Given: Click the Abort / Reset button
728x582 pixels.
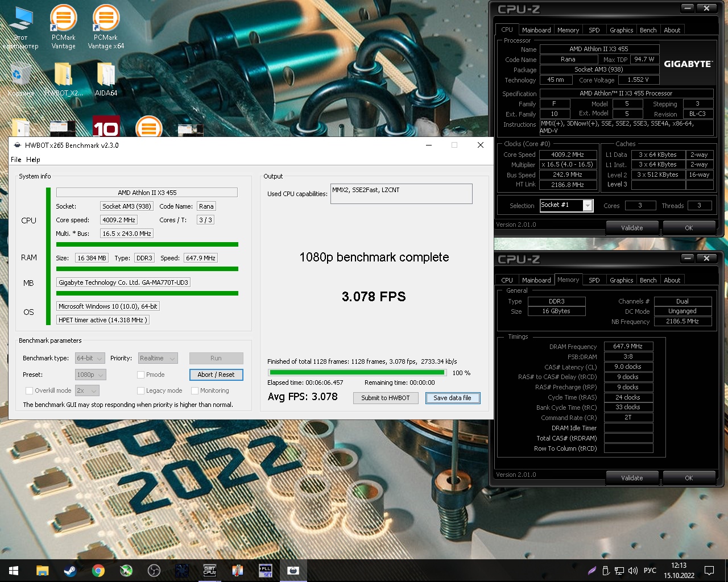Looking at the screenshot, I should coord(216,375).
